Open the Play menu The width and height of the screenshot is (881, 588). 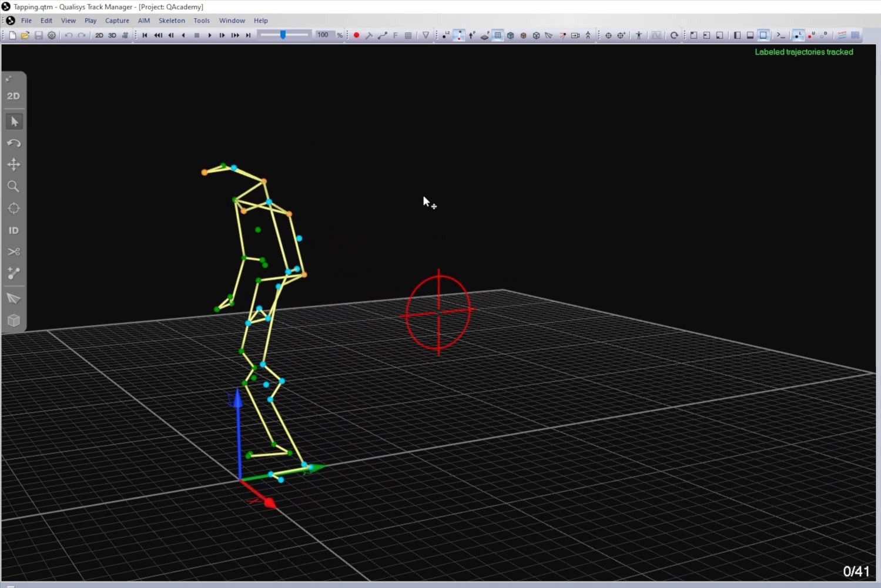click(x=91, y=21)
